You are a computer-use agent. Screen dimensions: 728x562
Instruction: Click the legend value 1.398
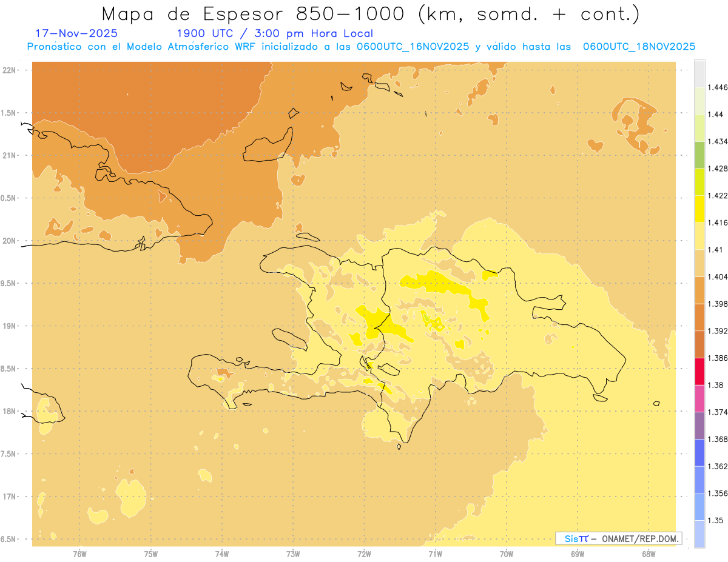pyautogui.click(x=718, y=304)
